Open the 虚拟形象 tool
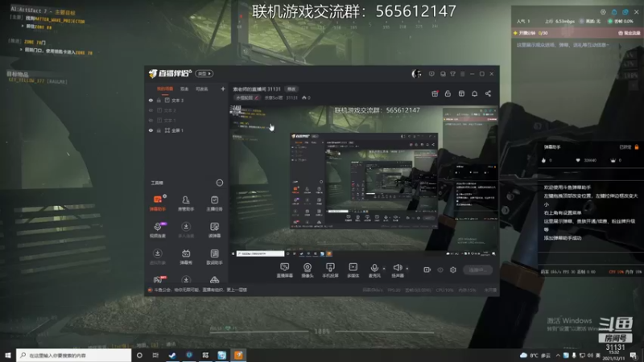644x362 pixels. pyautogui.click(x=157, y=257)
